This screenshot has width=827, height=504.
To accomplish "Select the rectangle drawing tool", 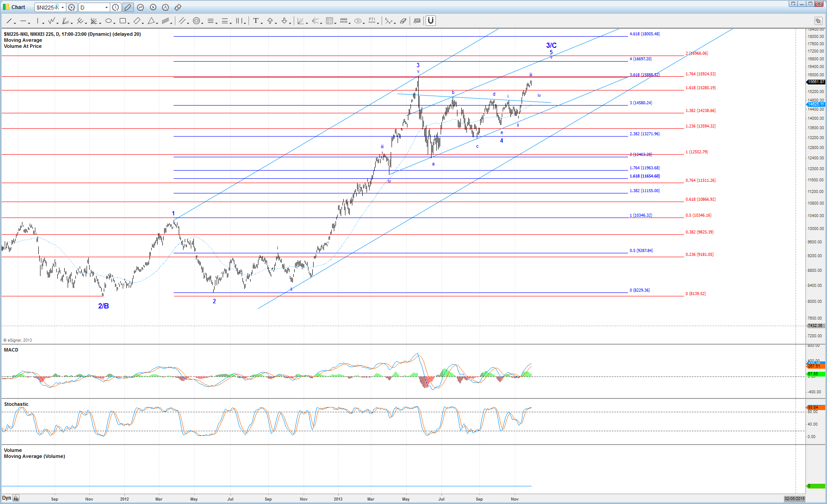I will click(123, 21).
